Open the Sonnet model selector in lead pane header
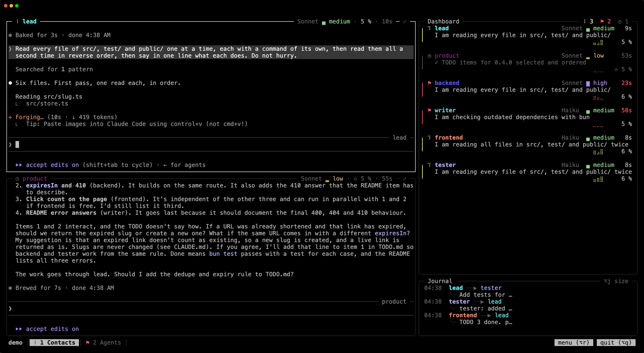Screen dimensions: 644x353 (308, 22)
